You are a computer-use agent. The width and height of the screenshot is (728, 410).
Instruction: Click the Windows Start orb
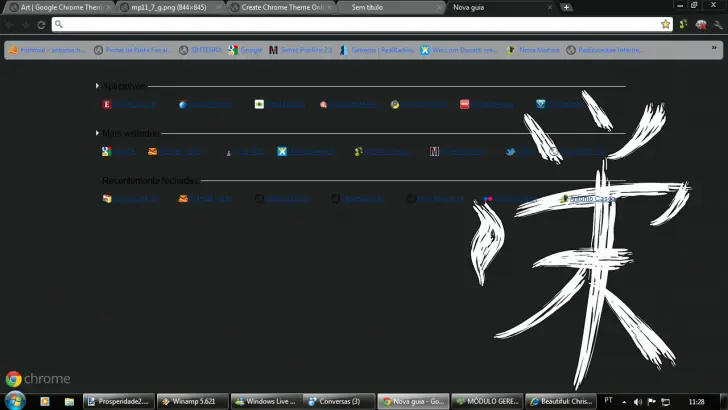[14, 401]
